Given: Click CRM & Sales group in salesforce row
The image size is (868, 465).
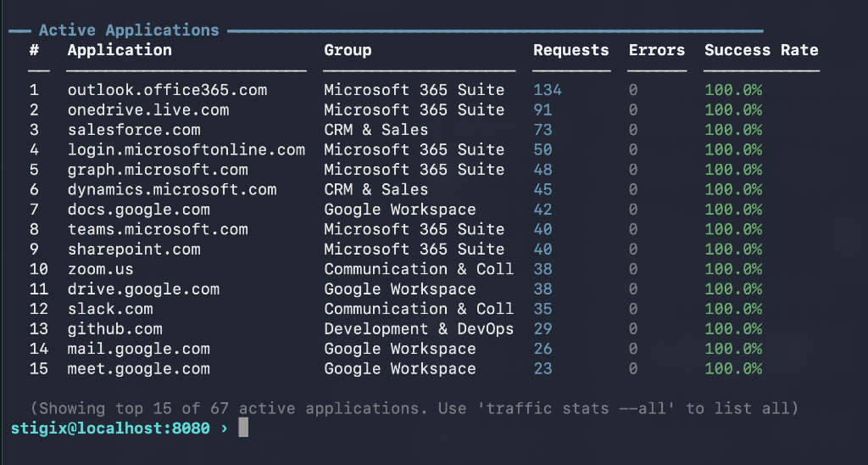Looking at the screenshot, I should (x=376, y=130).
